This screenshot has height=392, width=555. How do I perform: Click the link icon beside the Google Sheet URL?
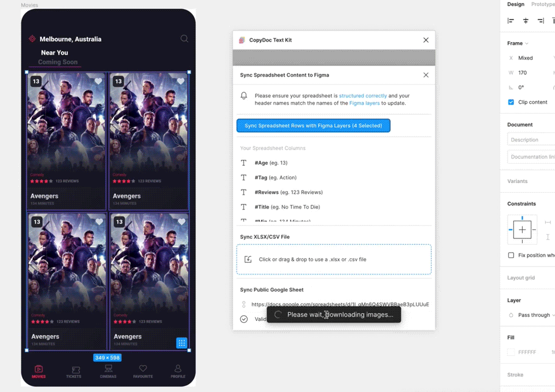(x=244, y=304)
